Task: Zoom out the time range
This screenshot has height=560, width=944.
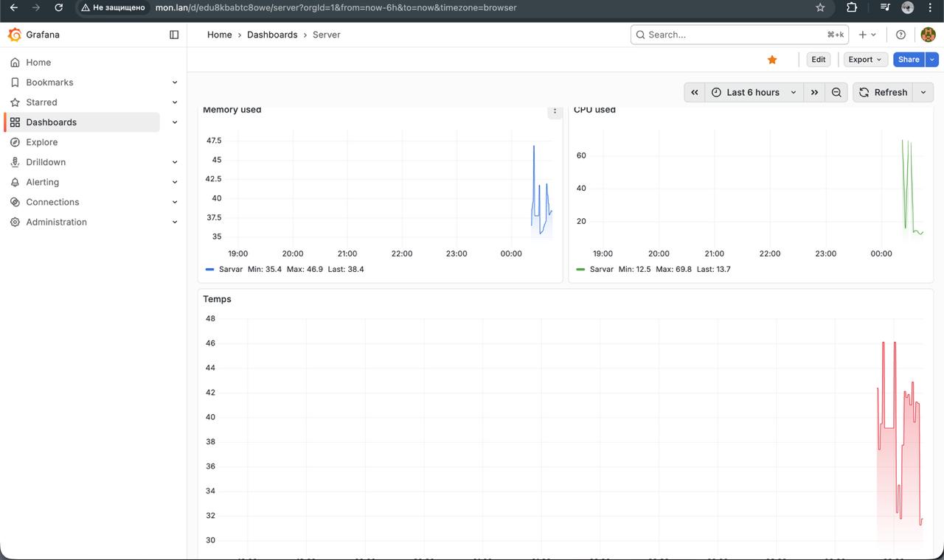Action: pos(836,92)
